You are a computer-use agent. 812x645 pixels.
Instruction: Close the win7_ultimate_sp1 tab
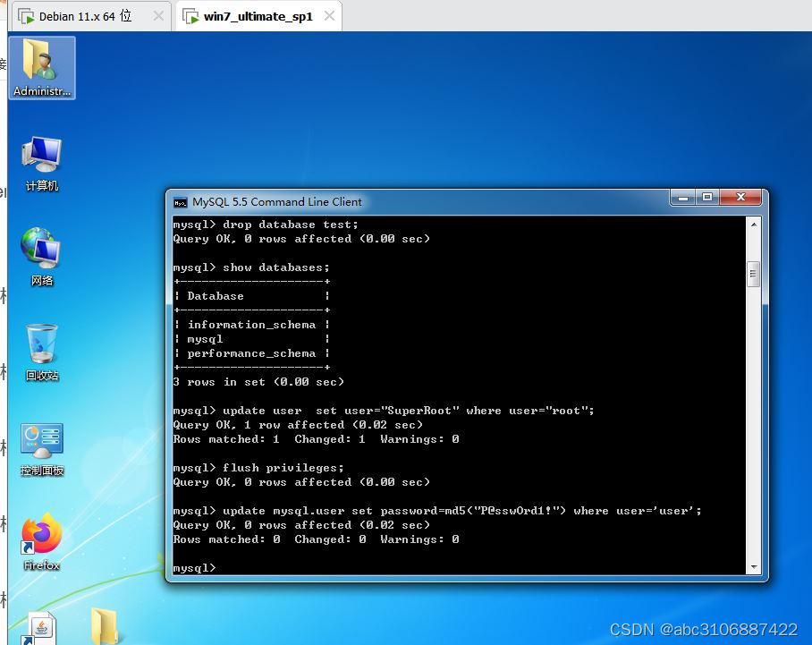(329, 16)
